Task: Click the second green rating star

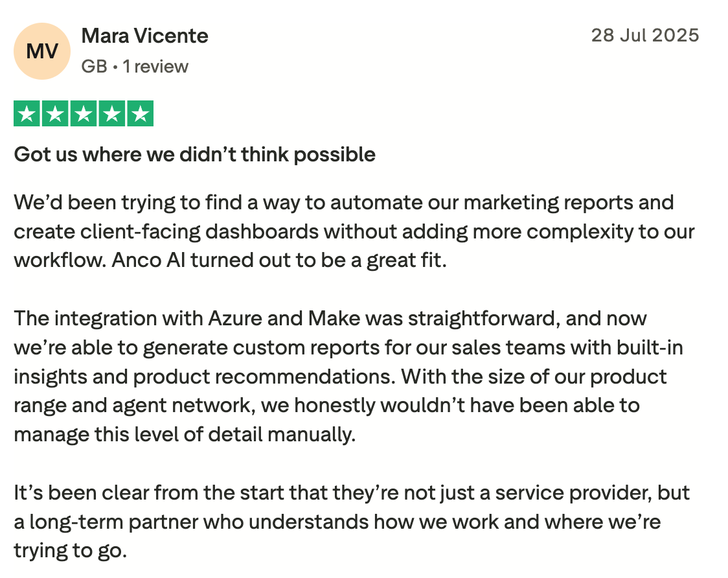Action: tap(55, 114)
